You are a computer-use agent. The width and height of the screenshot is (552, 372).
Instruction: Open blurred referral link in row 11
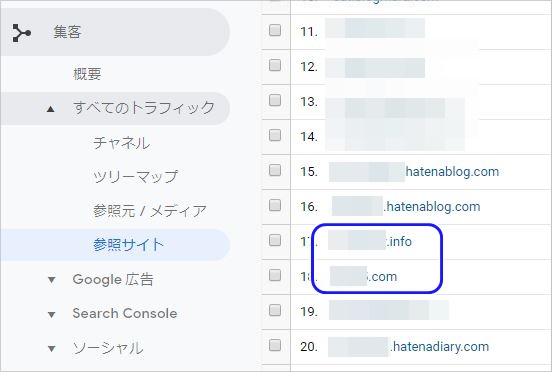(x=375, y=28)
